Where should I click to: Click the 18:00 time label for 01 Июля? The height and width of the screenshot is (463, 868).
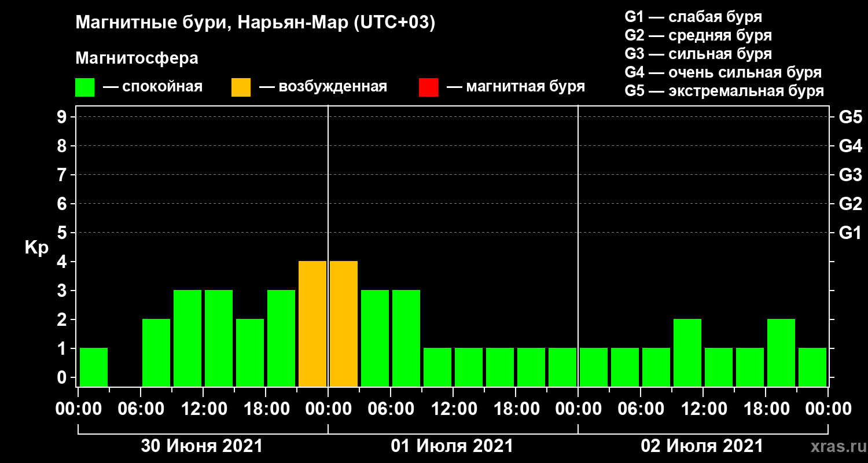[x=516, y=409]
